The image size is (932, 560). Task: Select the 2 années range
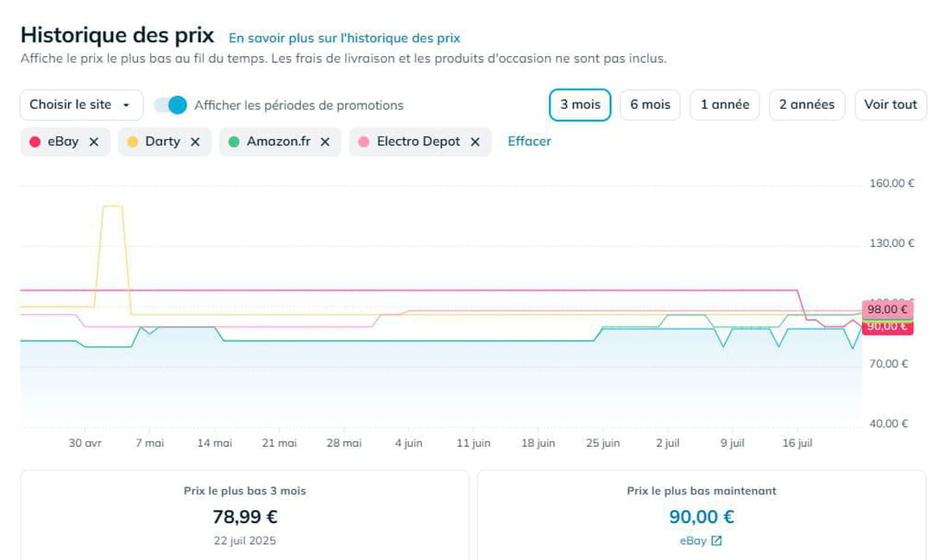807,105
